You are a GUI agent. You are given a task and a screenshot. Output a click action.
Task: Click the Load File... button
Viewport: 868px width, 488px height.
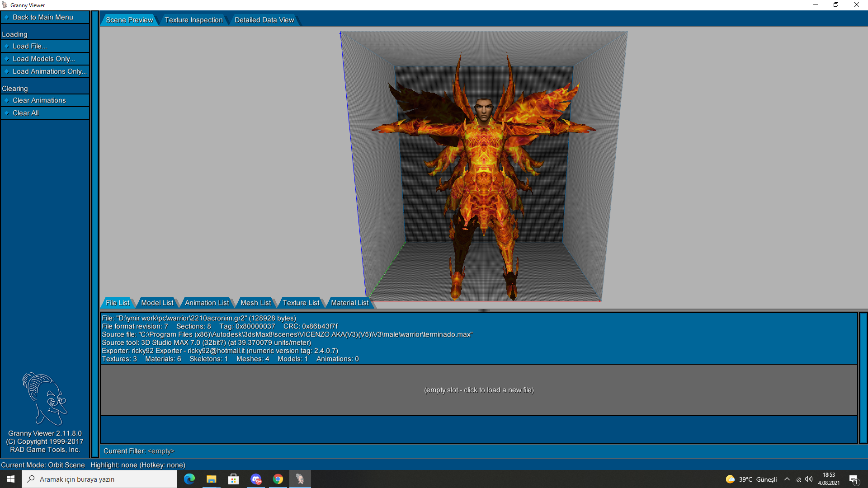[x=30, y=46]
